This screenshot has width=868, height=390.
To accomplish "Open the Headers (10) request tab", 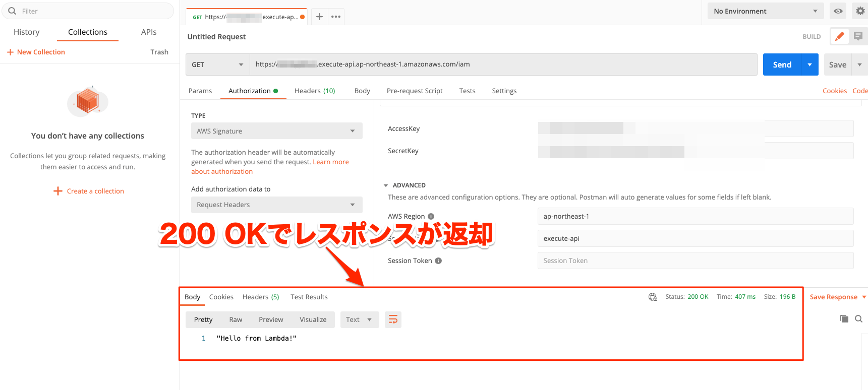I will 315,91.
